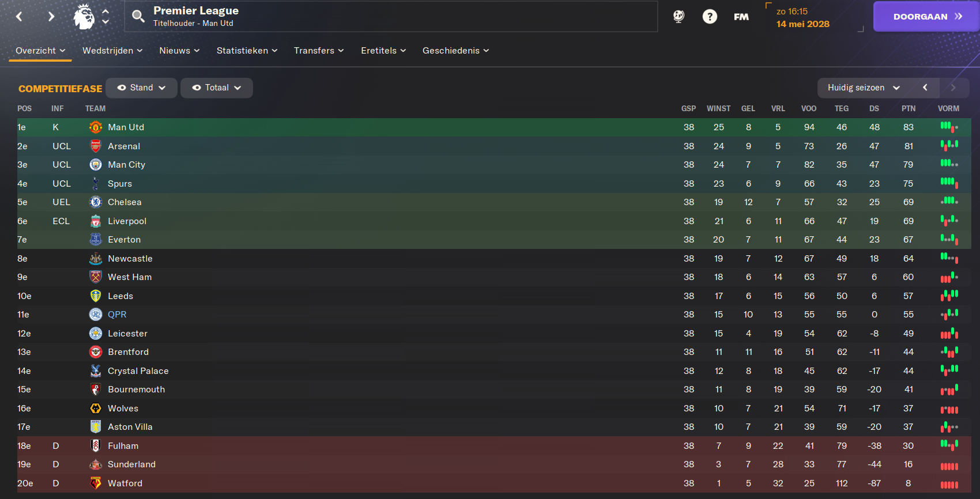Click the Premier League lion logo
The image size is (980, 499).
pyautogui.click(x=84, y=16)
